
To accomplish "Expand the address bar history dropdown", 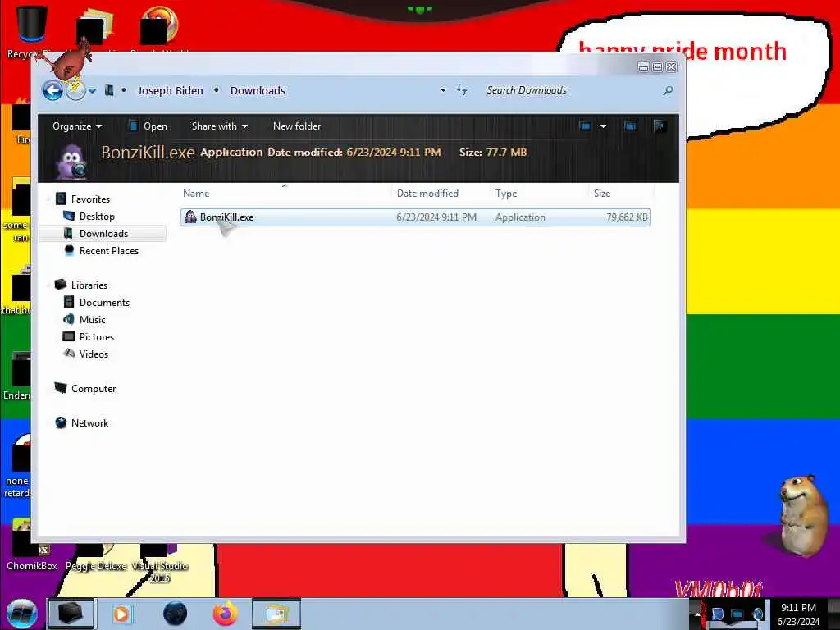I will 443,90.
